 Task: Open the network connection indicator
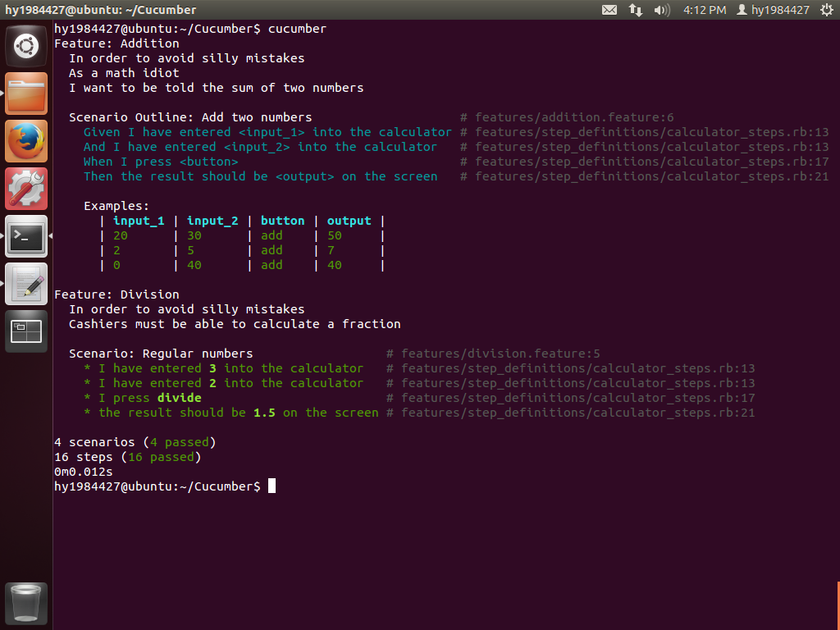(636, 10)
